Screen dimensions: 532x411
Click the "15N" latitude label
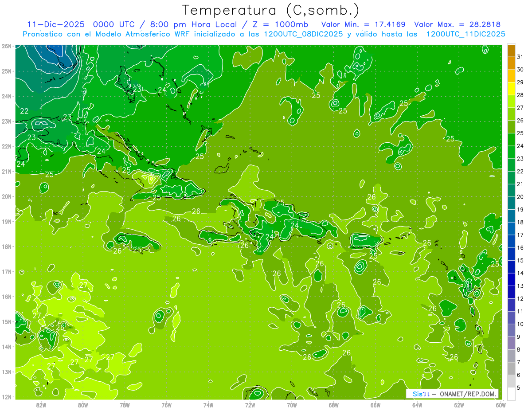coord(6,321)
